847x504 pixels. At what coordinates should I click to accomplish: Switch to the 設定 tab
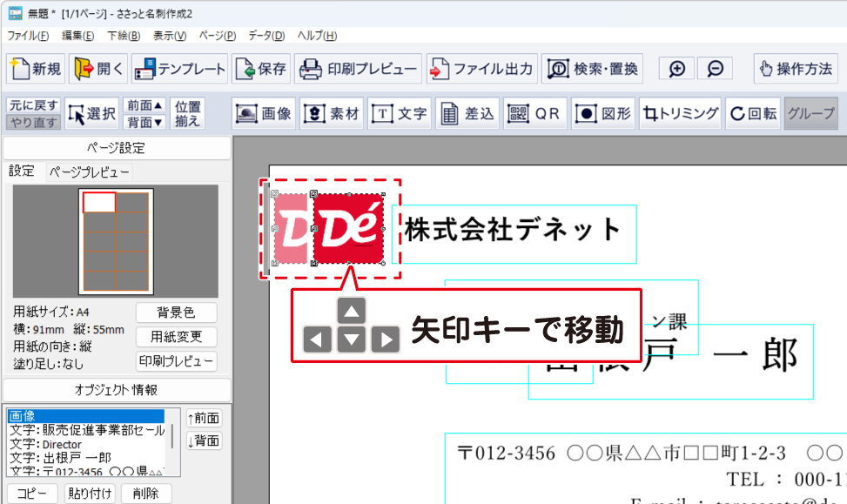pos(22,171)
